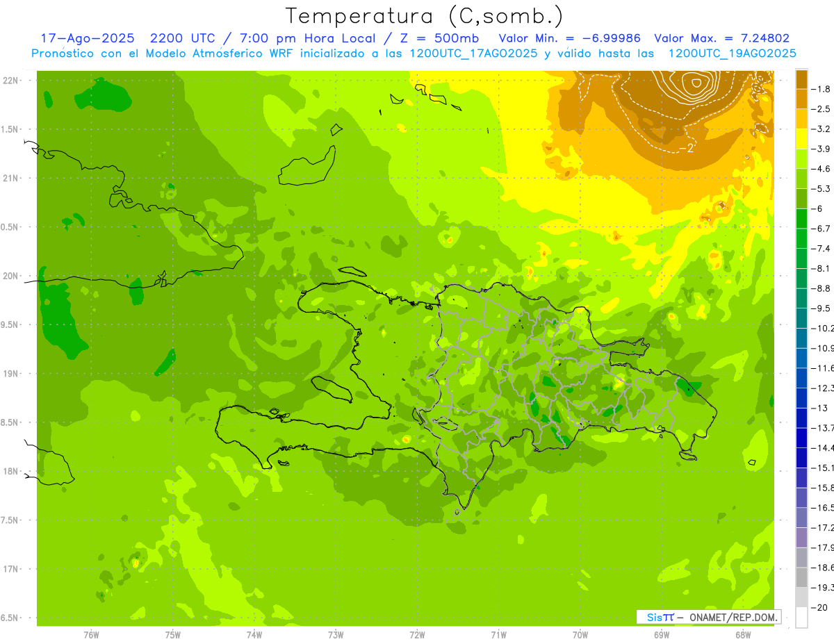834x644 pixels.
Task: Pick the topmost brown swatch above -1.8
Action: 801,79
